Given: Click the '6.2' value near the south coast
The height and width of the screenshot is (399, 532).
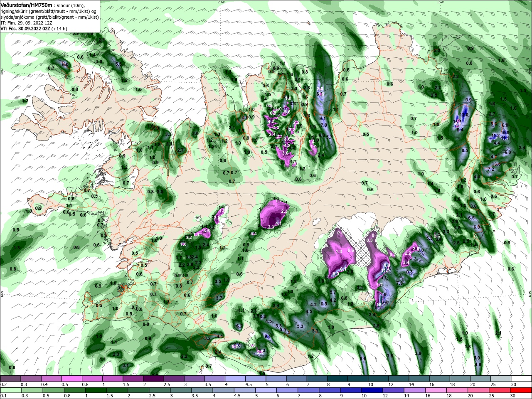Looking at the screenshot, I should pyautogui.click(x=239, y=326).
